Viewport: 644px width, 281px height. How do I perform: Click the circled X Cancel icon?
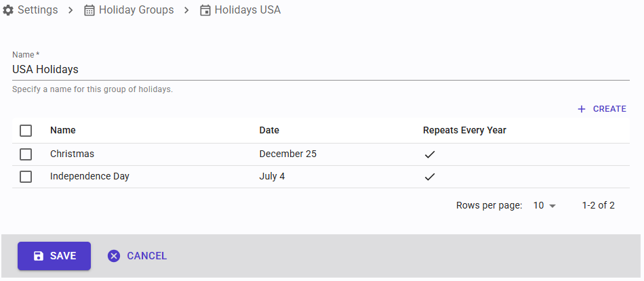point(114,256)
